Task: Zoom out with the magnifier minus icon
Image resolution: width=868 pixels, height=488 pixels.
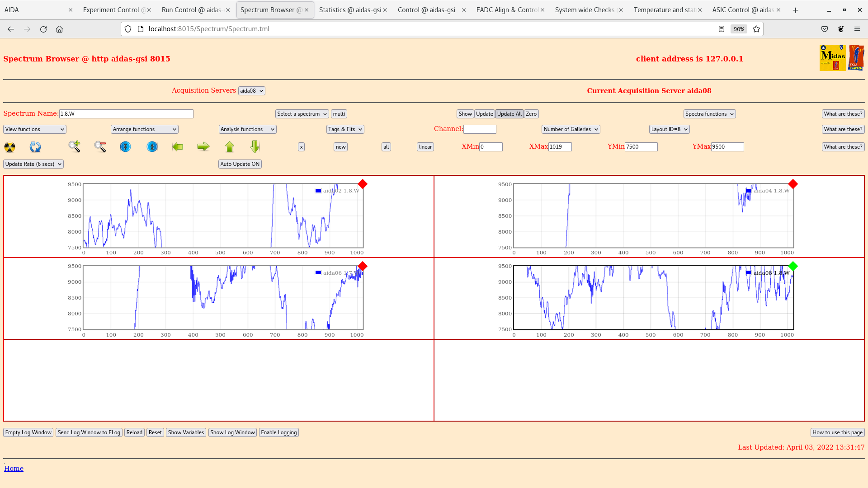Action: 100,146
